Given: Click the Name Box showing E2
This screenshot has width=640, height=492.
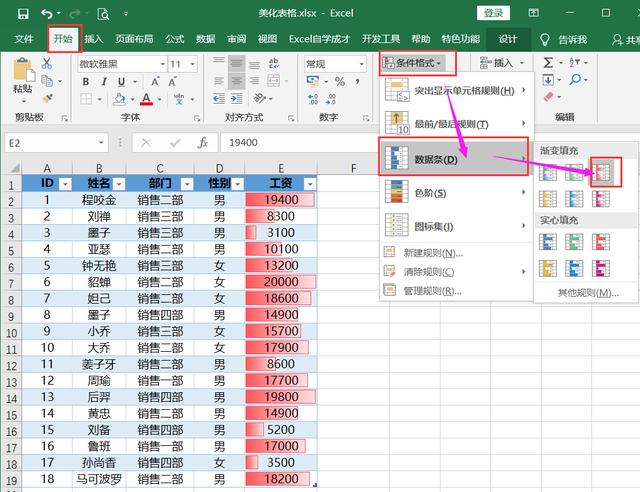Looking at the screenshot, I should [x=56, y=143].
